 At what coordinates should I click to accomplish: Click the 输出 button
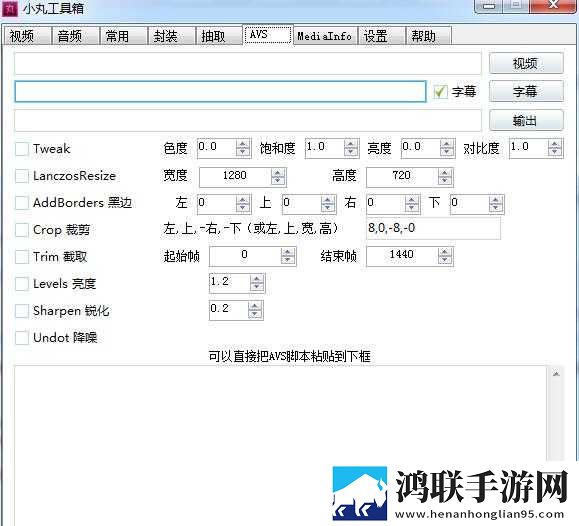click(x=526, y=120)
